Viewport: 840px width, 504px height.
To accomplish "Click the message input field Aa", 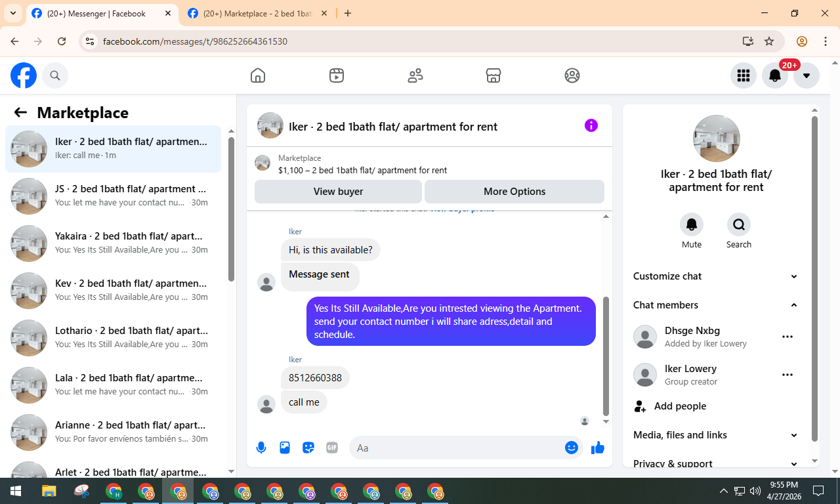I will [x=455, y=448].
